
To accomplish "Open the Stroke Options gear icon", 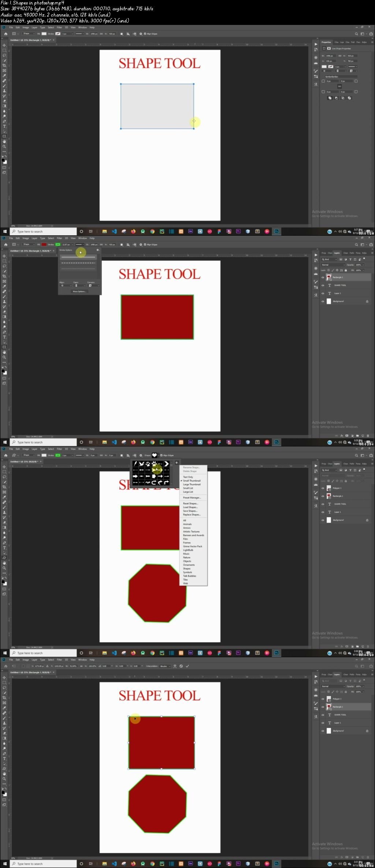I will point(97,250).
